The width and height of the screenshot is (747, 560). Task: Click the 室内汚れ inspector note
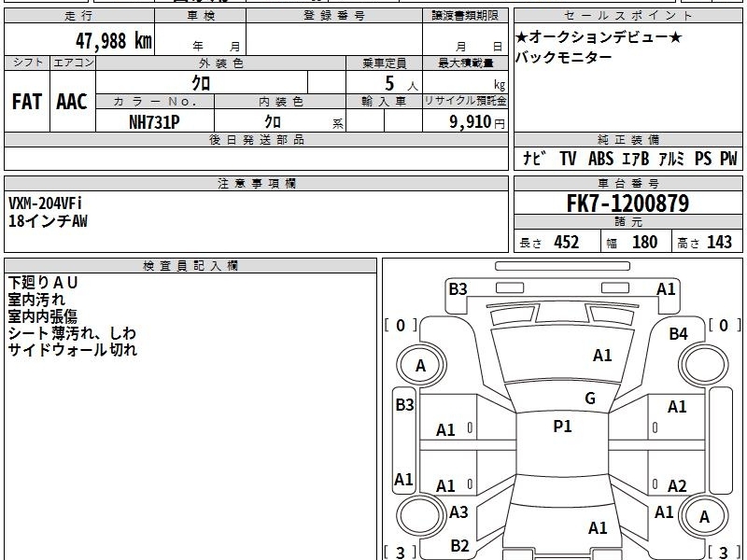click(36, 300)
